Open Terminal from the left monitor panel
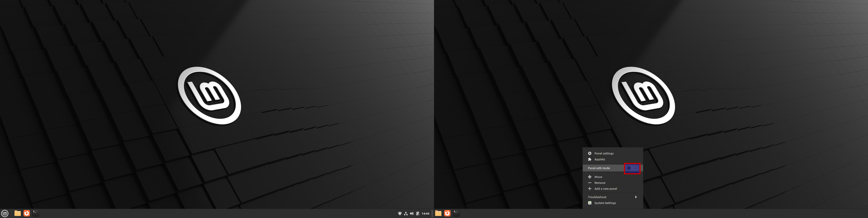The height and width of the screenshot is (218, 868). click(x=36, y=213)
